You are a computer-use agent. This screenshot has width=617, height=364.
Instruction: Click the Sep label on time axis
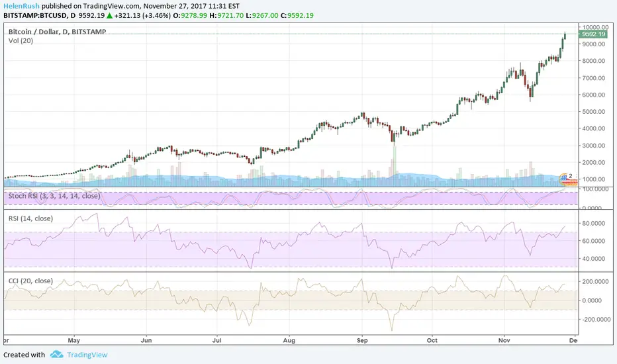[x=362, y=340]
